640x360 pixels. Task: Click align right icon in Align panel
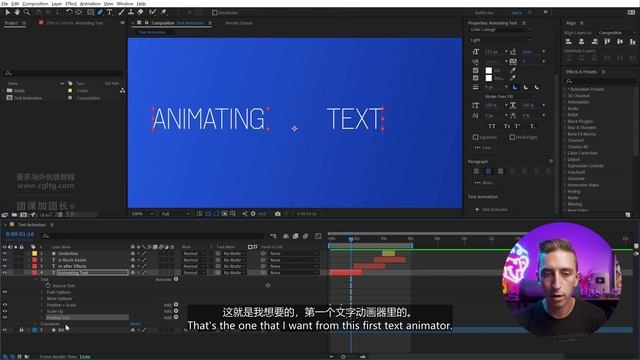594,42
